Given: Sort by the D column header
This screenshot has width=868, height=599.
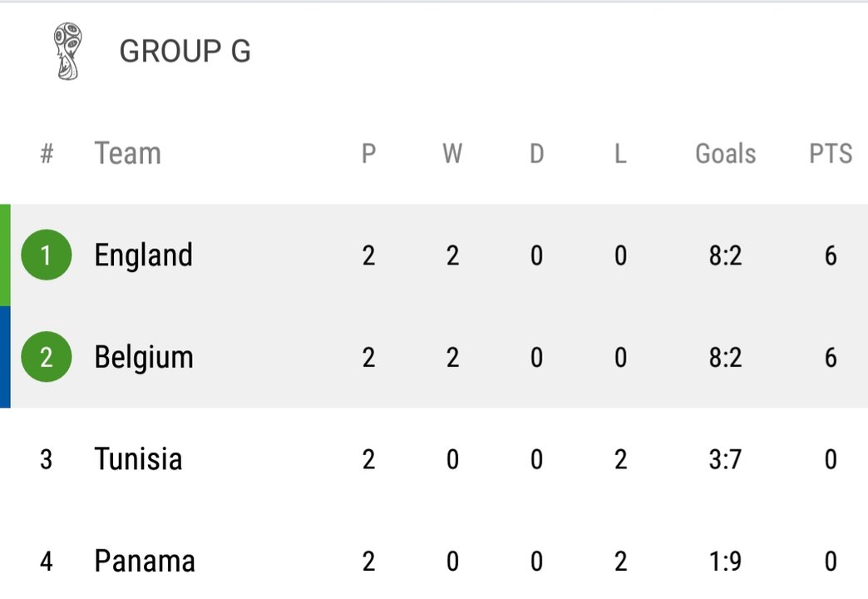Looking at the screenshot, I should coord(536,153).
